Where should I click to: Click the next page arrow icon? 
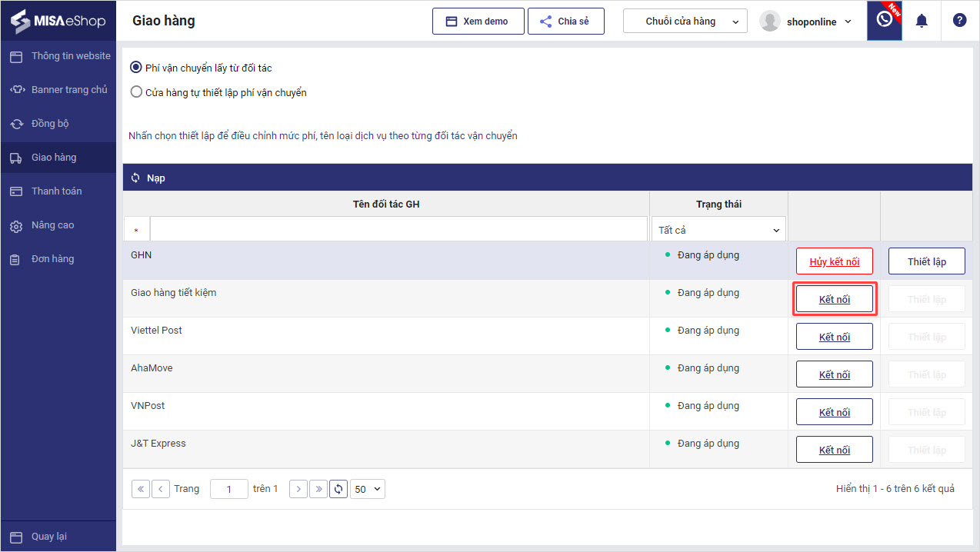pyautogui.click(x=298, y=489)
